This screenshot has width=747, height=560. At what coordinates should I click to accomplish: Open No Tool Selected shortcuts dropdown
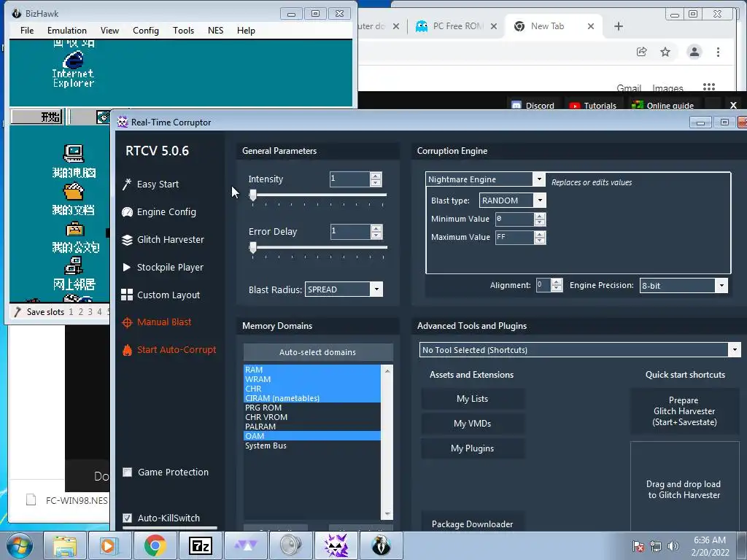735,350
